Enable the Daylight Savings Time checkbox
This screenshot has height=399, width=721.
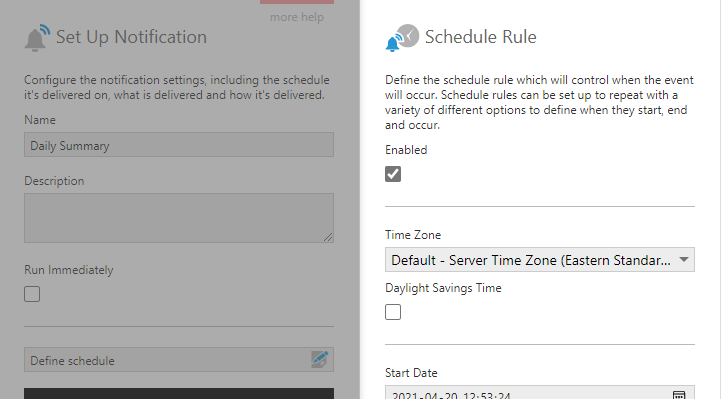click(393, 312)
